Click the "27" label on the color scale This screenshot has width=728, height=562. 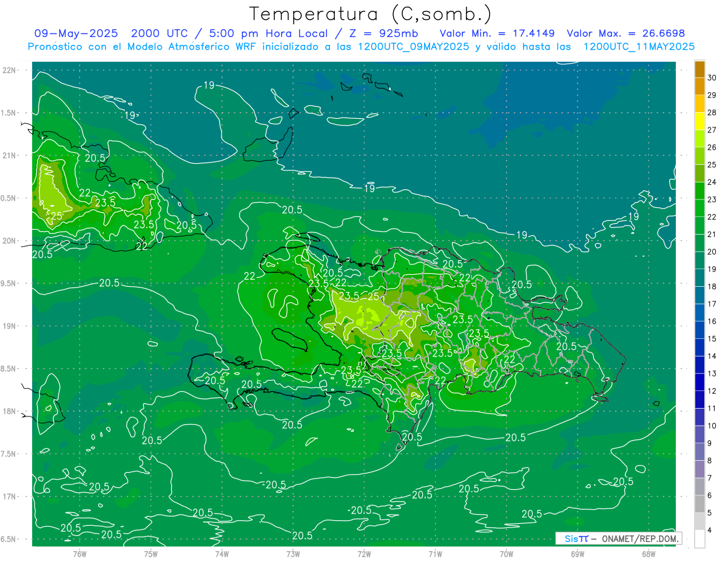tap(712, 130)
